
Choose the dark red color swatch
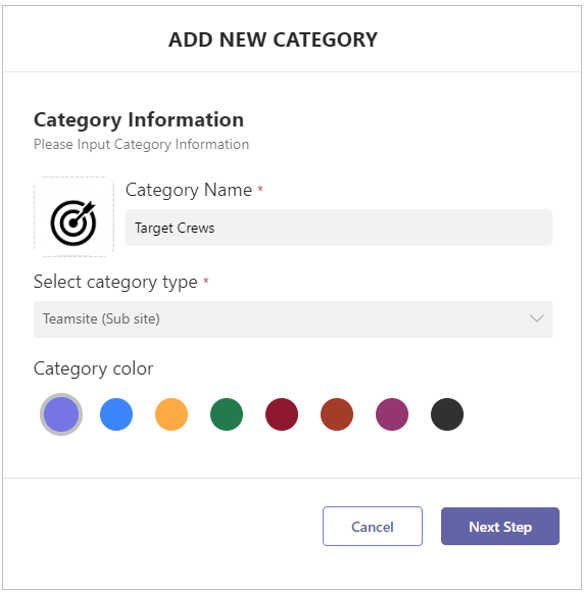click(x=281, y=414)
